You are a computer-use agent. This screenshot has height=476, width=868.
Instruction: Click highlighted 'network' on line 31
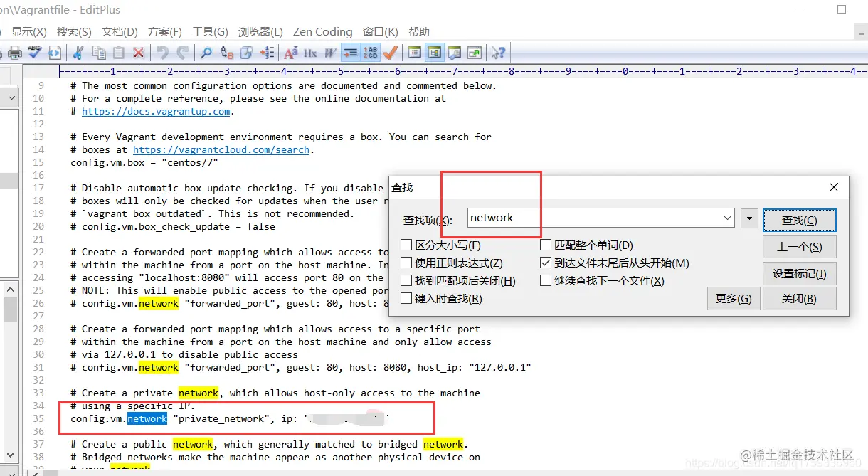(x=159, y=367)
